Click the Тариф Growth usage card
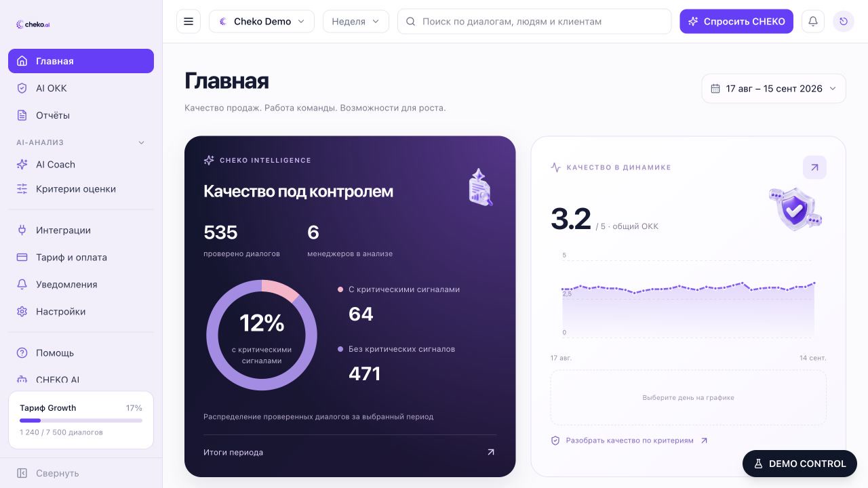 click(81, 420)
